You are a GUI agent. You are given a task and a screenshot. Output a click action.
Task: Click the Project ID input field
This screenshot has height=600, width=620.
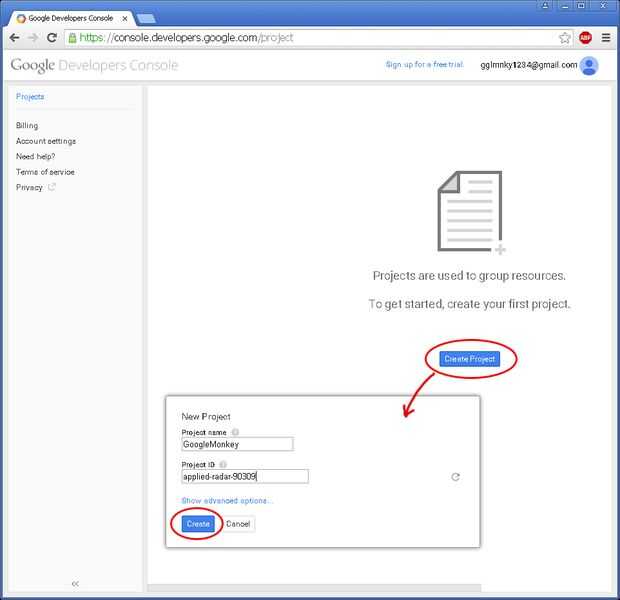tap(245, 477)
